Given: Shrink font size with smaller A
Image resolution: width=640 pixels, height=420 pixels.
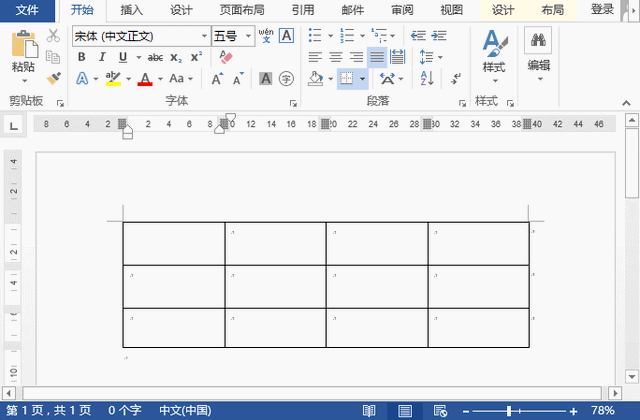Looking at the screenshot, I should [238, 78].
